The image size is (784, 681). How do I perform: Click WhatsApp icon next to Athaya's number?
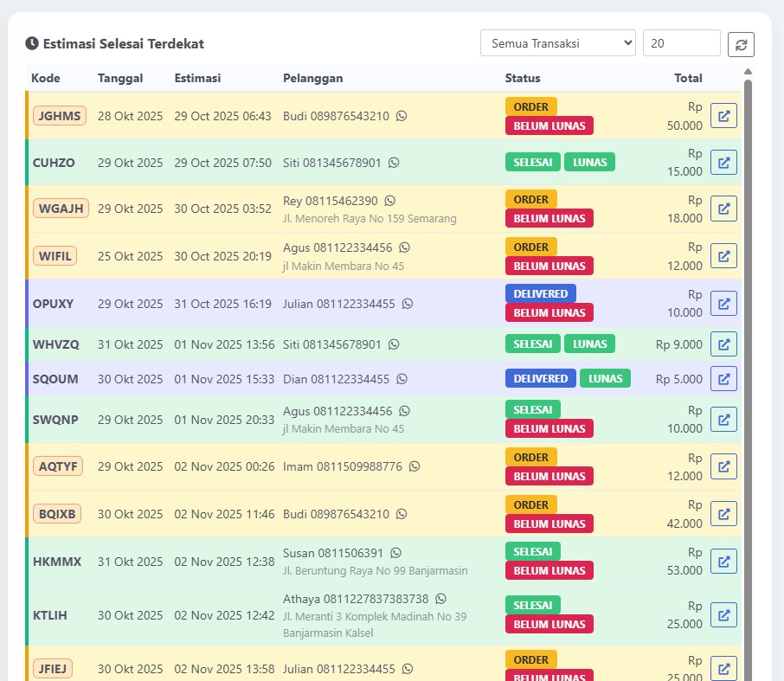click(x=440, y=599)
